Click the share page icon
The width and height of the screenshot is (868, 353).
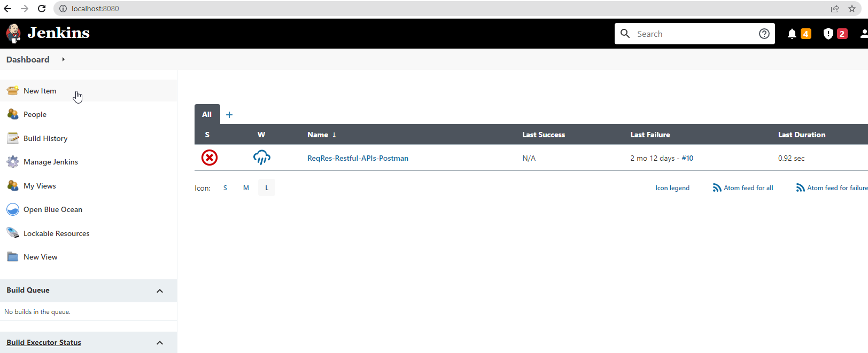point(835,9)
